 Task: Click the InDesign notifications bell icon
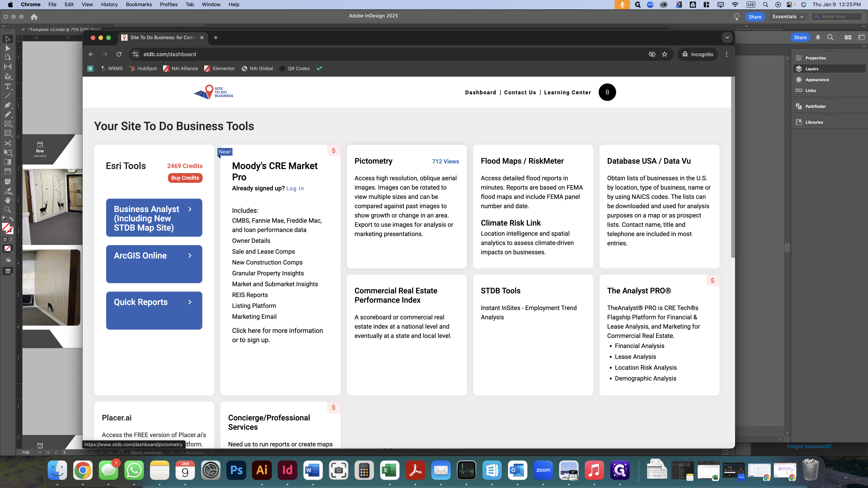(x=818, y=37)
